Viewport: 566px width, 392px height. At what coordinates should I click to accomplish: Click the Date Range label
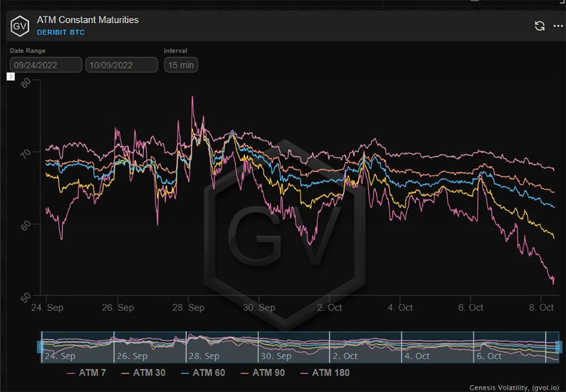click(28, 51)
